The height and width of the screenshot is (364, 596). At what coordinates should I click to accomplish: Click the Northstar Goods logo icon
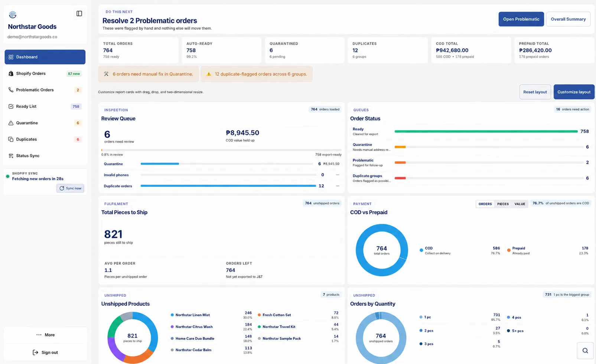click(x=13, y=14)
